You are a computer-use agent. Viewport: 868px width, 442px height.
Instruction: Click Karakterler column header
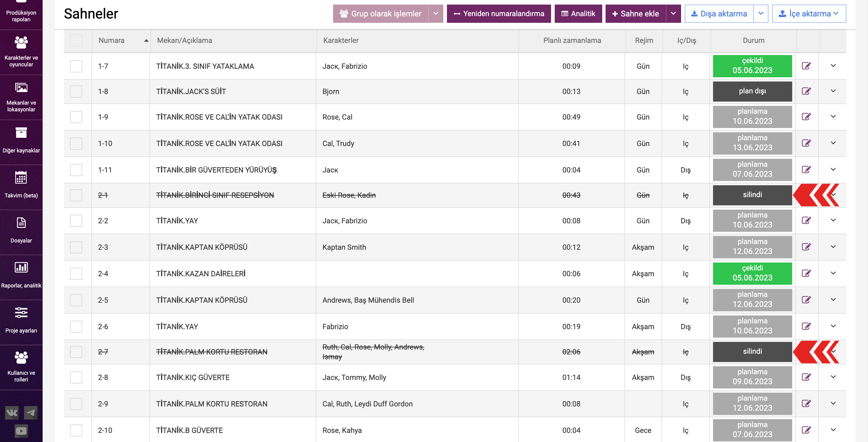[x=418, y=40]
